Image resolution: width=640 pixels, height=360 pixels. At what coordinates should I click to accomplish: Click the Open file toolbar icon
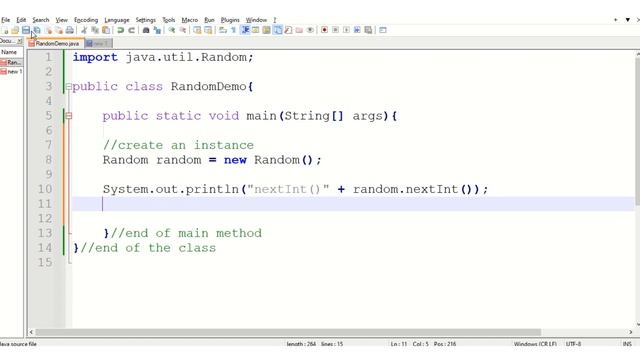point(15,30)
